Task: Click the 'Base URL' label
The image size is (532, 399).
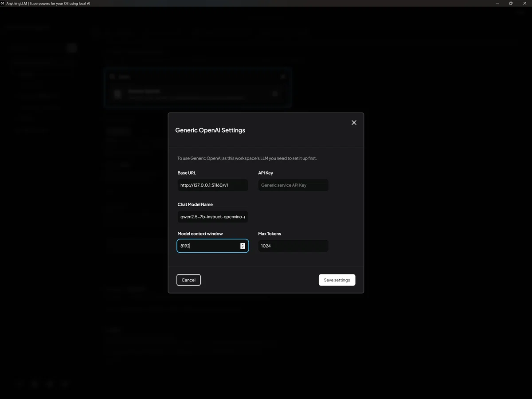Action: (x=187, y=173)
